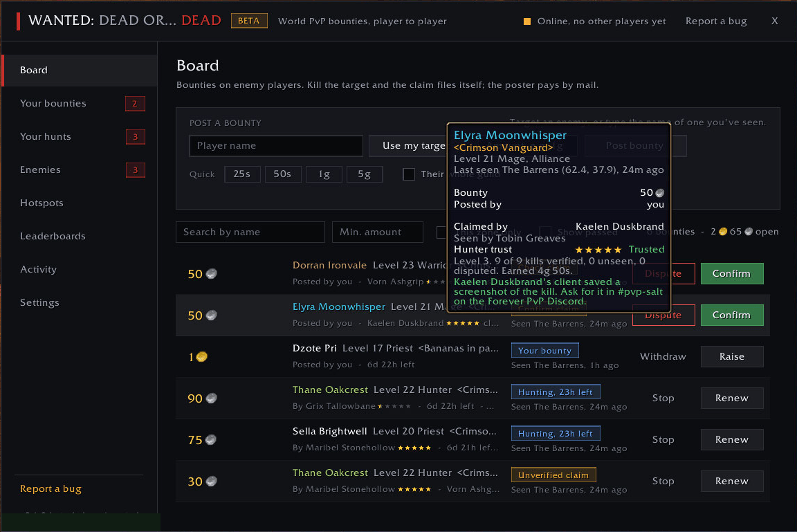Toggle the Their whole guild checkbox

pyautogui.click(x=409, y=174)
